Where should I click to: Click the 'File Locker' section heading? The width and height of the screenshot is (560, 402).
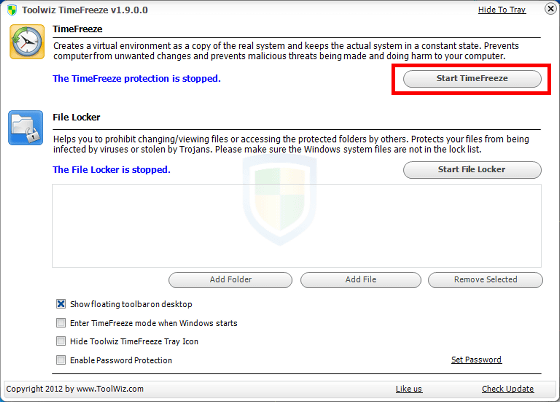(x=76, y=117)
